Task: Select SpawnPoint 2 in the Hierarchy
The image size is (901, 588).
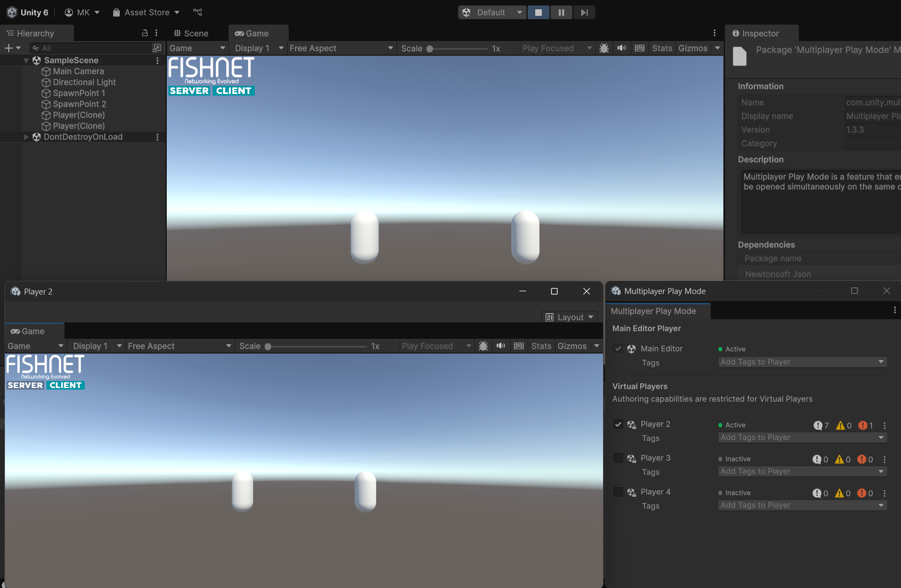Action: click(79, 104)
